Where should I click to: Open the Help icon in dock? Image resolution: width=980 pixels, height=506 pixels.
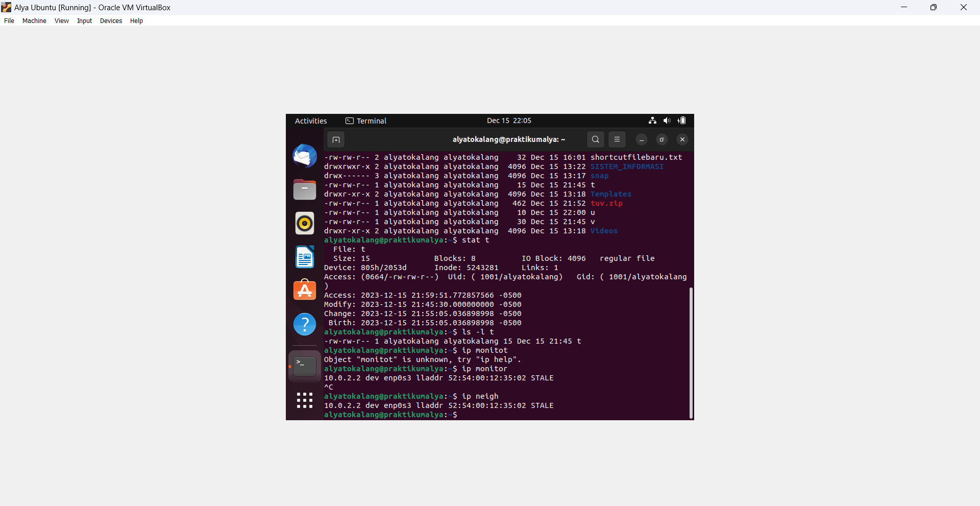pos(305,324)
